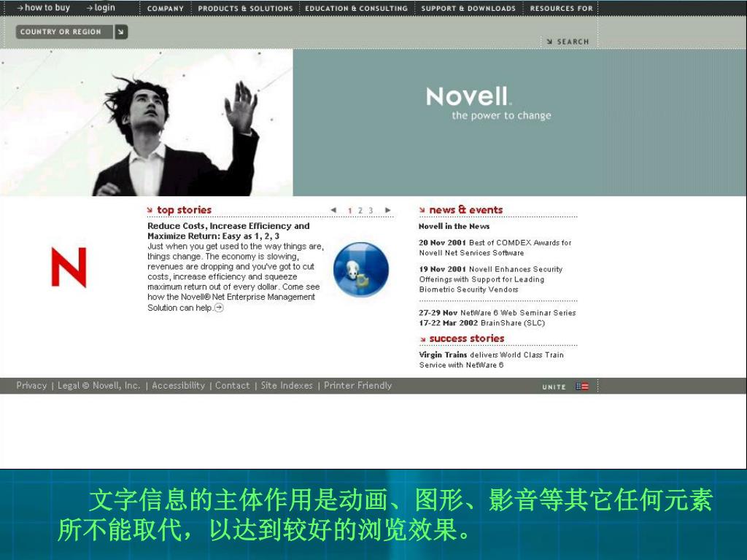The width and height of the screenshot is (747, 560).
Task: Expand the COUNTRY OR REGION dropdown arrow
Action: (x=121, y=32)
